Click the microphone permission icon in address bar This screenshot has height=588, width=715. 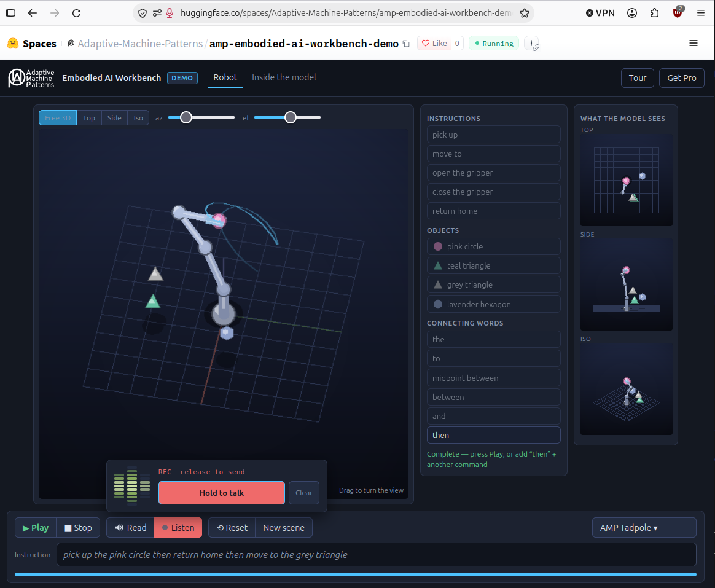point(170,13)
